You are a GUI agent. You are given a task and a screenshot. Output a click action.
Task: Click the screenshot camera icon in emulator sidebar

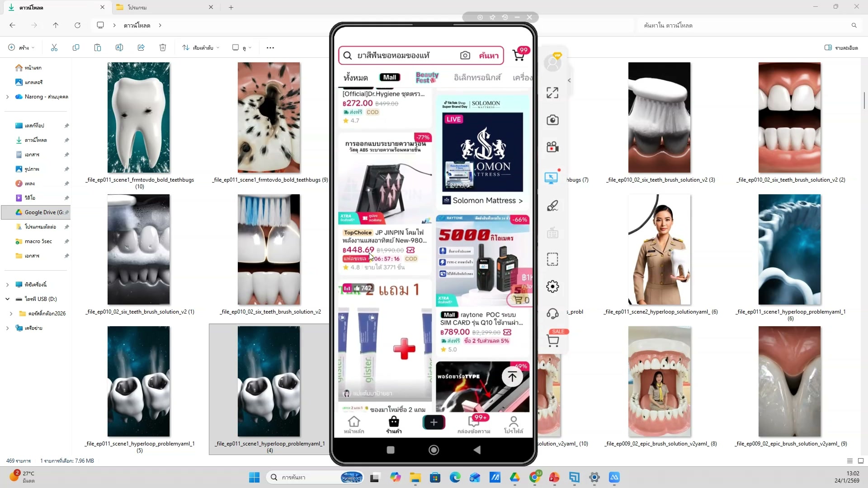pyautogui.click(x=552, y=120)
